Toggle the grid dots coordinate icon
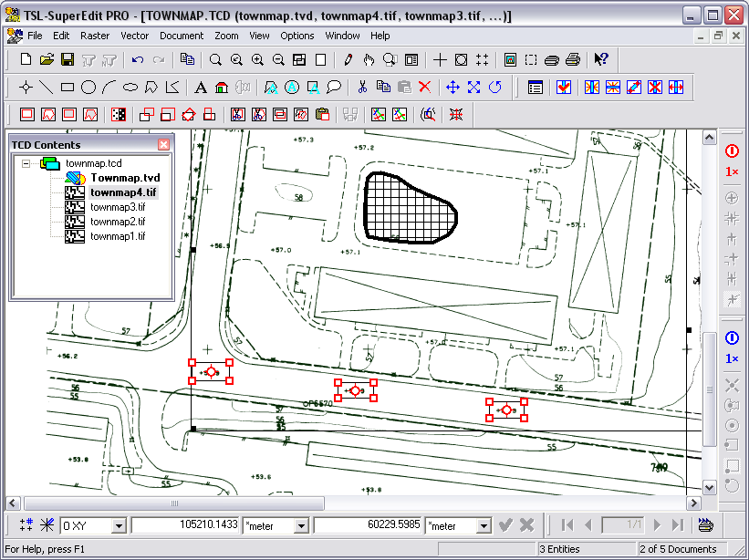This screenshot has height=560, width=749. [26, 525]
